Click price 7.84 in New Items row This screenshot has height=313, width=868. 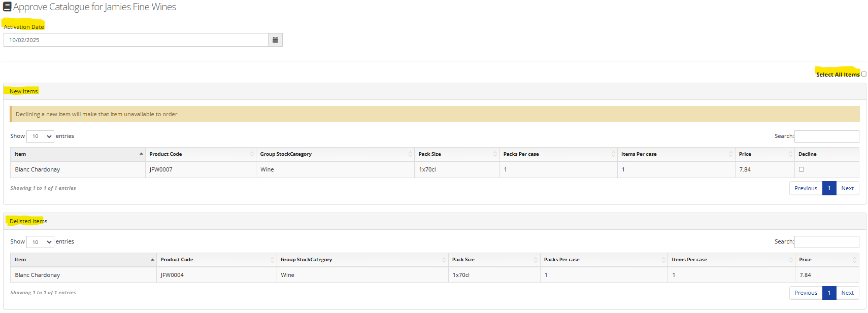pos(745,169)
